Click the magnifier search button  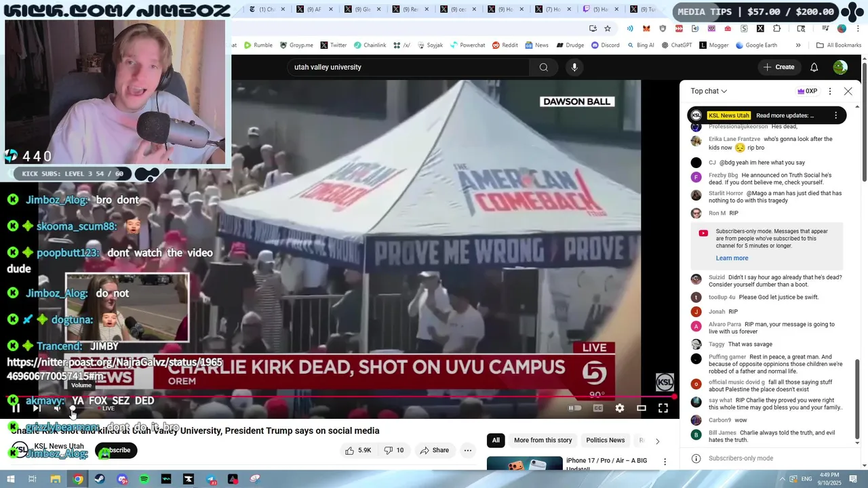click(544, 67)
